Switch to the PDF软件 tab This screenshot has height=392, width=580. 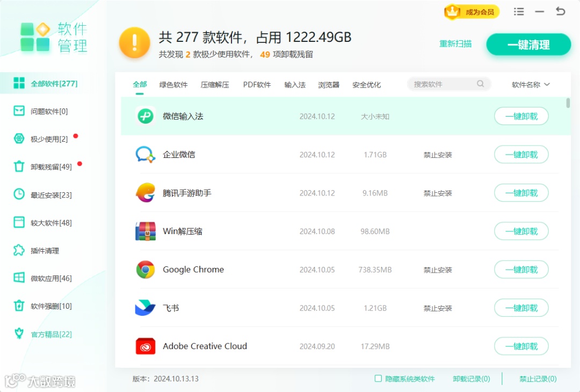257,85
